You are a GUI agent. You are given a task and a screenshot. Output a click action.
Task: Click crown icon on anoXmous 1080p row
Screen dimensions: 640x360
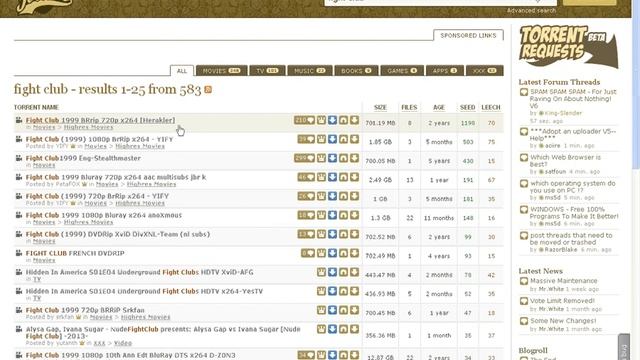pyautogui.click(x=322, y=215)
